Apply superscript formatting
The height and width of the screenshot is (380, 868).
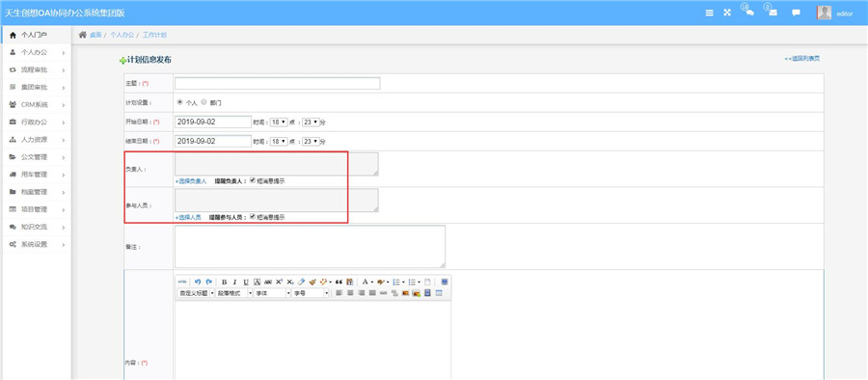pos(279,282)
